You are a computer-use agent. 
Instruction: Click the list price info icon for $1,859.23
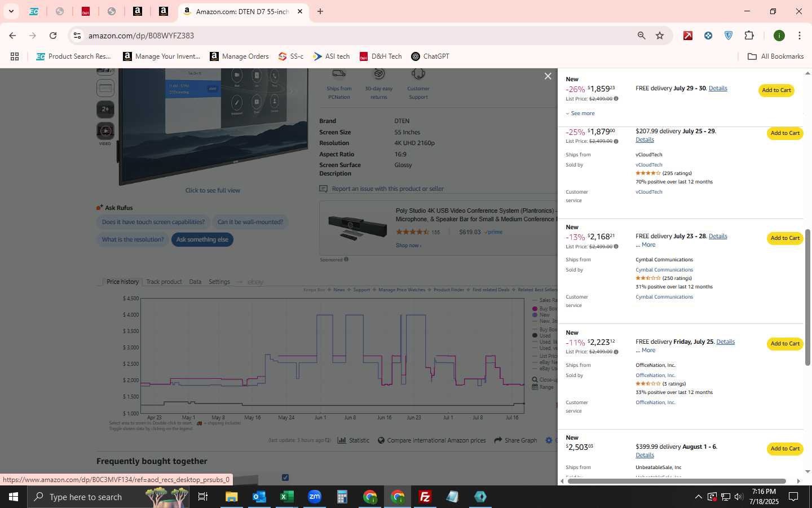pos(616,99)
